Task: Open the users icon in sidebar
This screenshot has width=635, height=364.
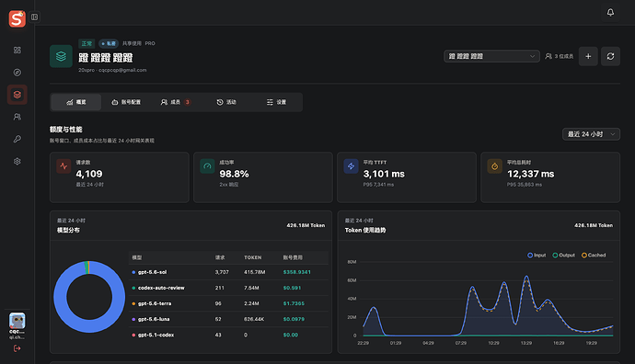Action: [x=17, y=117]
